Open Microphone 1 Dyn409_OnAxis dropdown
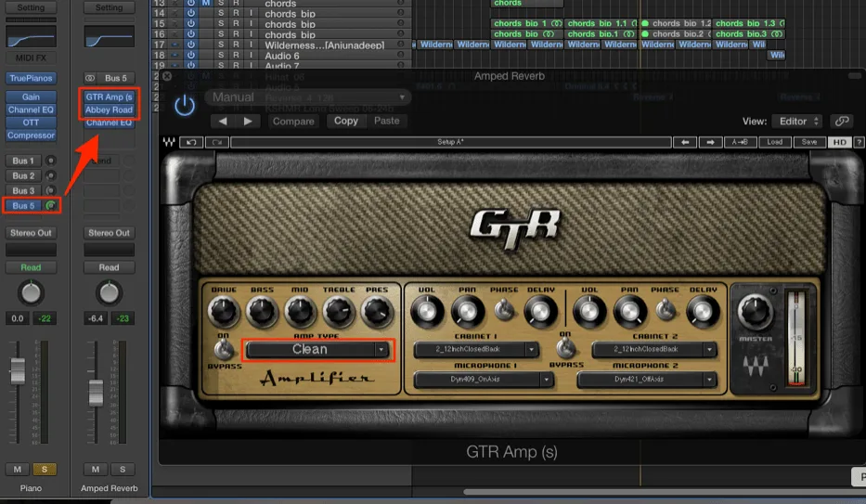This screenshot has width=866, height=504. 484,380
